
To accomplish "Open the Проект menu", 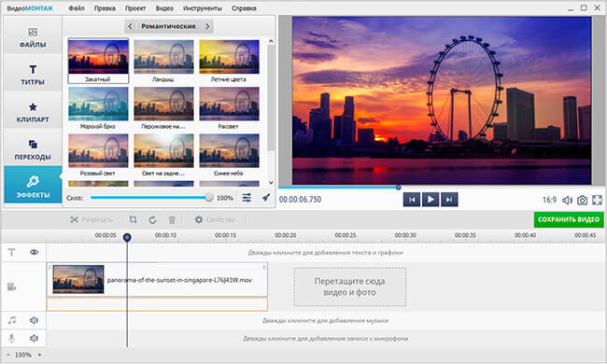I will (x=135, y=8).
